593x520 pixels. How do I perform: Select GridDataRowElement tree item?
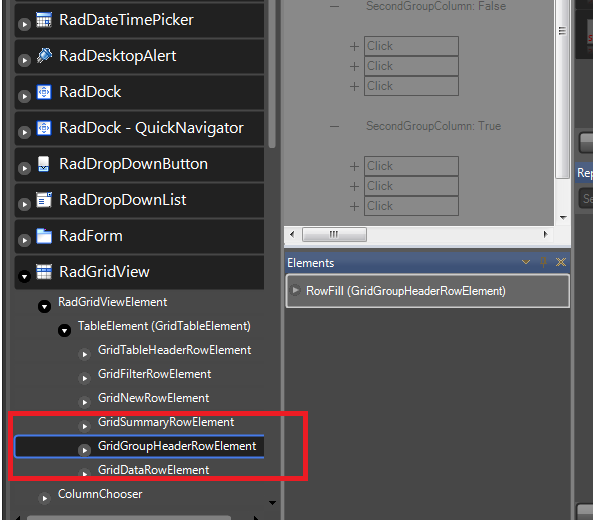coord(153,470)
